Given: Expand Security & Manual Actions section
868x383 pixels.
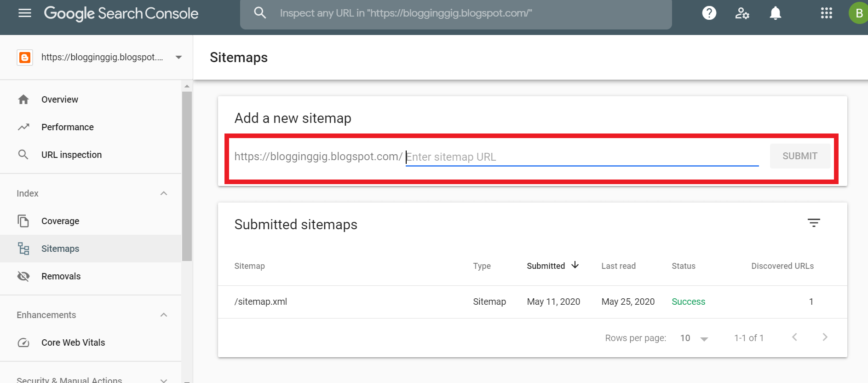Looking at the screenshot, I should [x=164, y=380].
